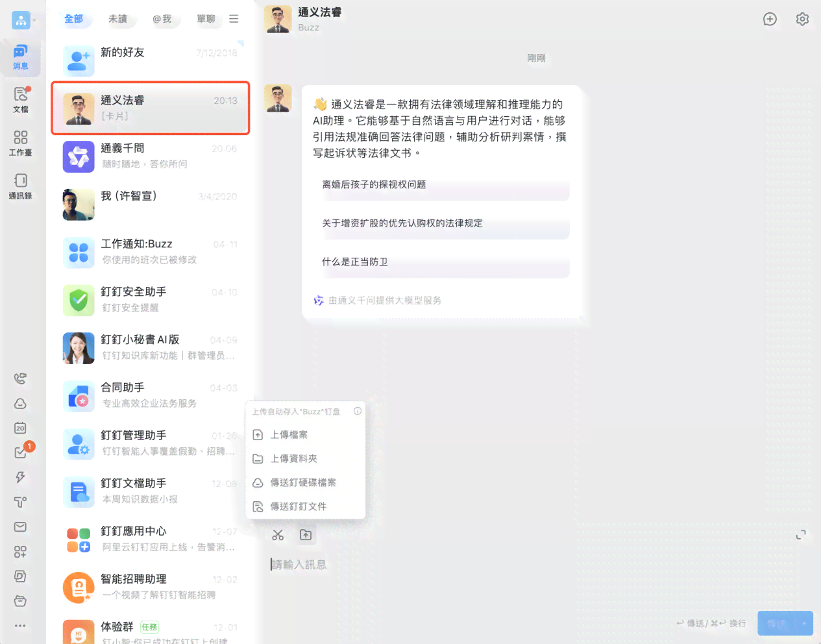Click 通义法睿 avatar in chat header

coord(278,19)
